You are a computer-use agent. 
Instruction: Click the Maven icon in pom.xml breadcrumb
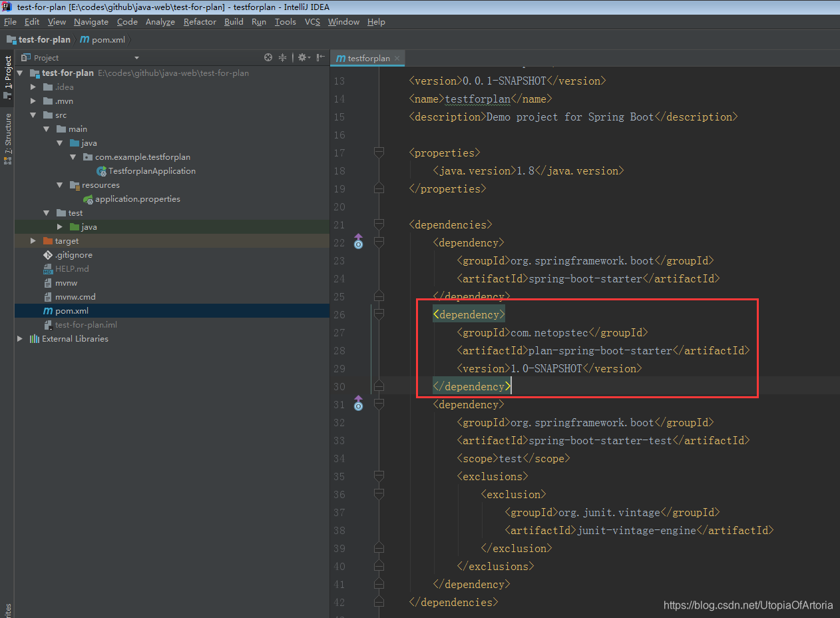click(85, 40)
